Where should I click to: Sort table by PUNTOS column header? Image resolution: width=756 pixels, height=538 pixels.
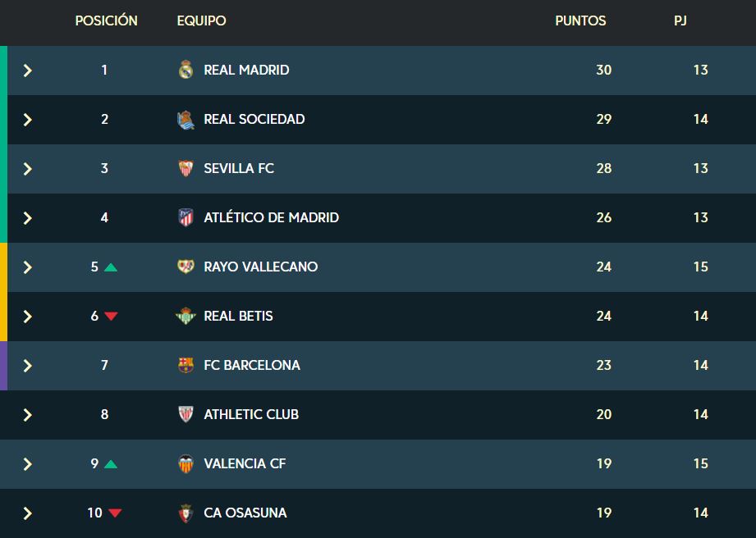580,21
